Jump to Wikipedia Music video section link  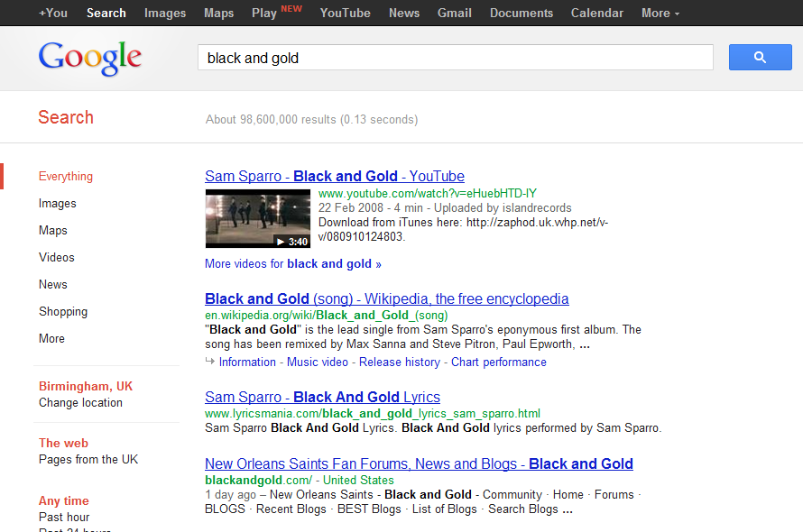coord(318,362)
